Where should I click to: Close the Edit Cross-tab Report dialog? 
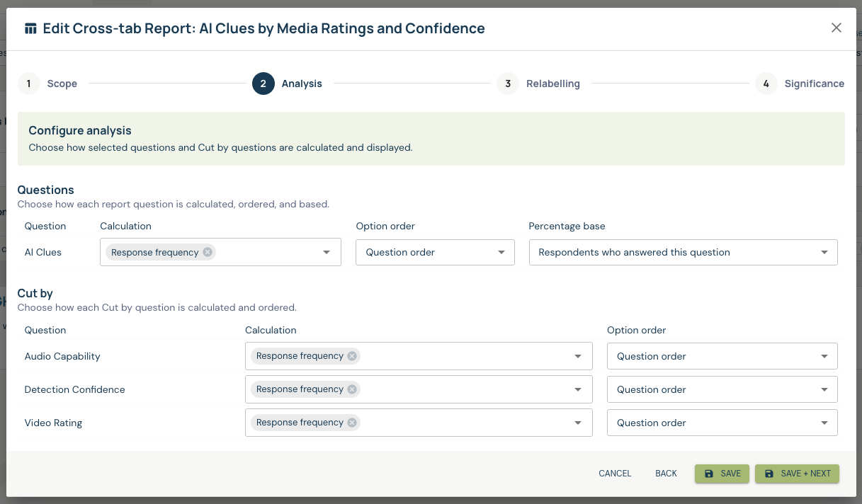click(x=837, y=28)
